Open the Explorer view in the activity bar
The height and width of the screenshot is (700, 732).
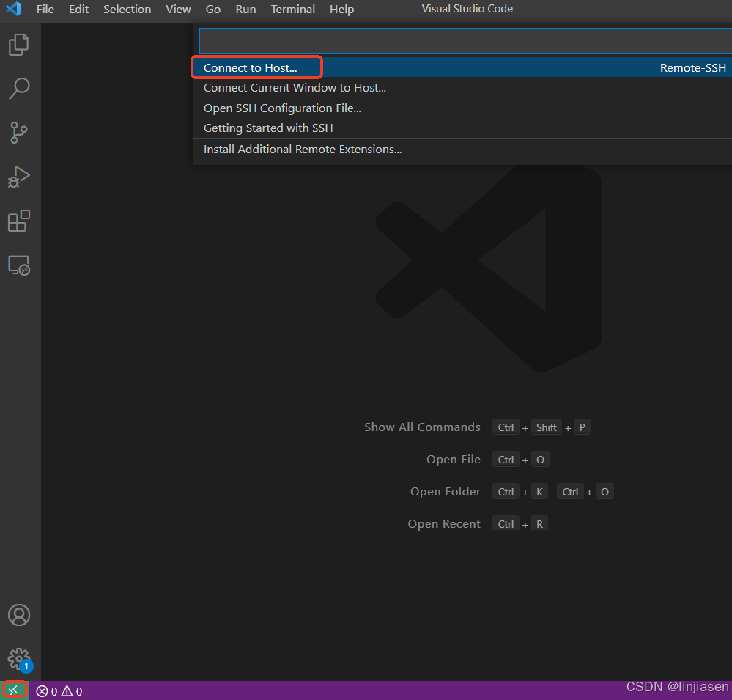[x=19, y=44]
